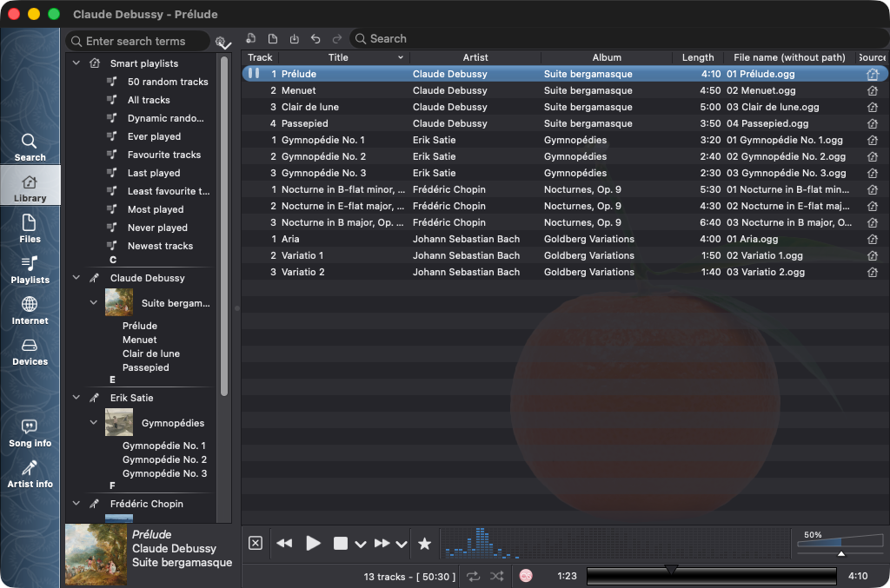890x588 pixels.
Task: Skip to the next track
Action: [382, 543]
